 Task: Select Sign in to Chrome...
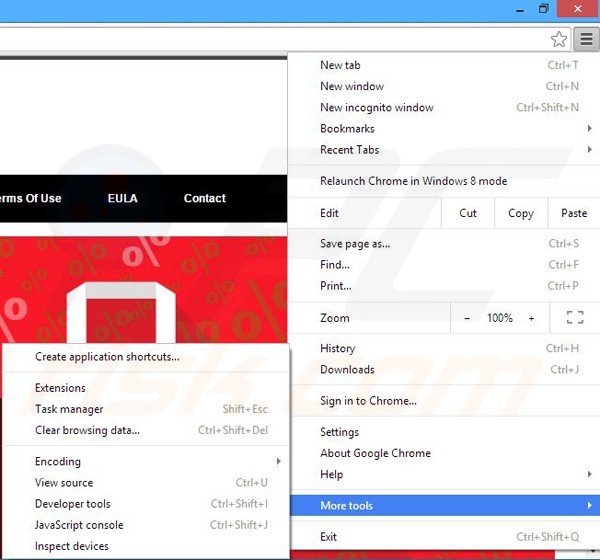pos(445,401)
